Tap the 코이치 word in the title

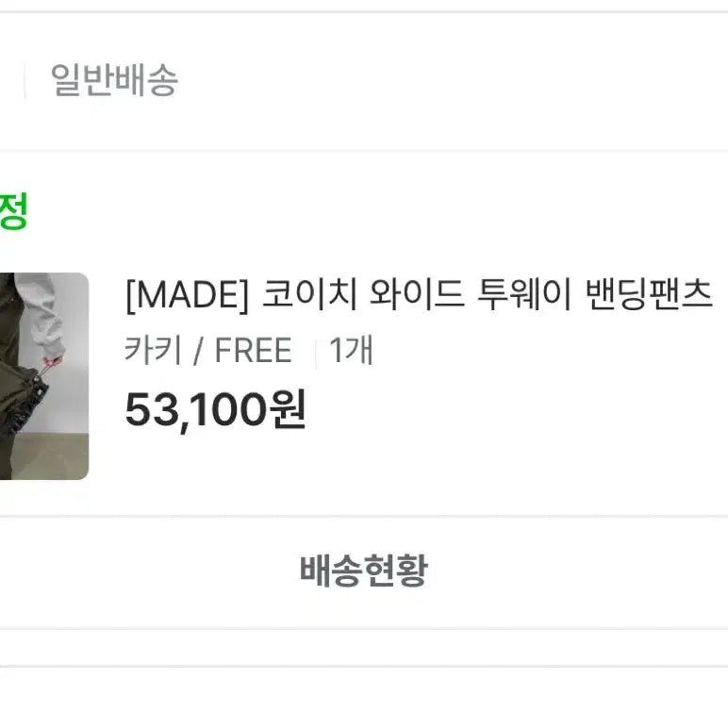[x=309, y=296]
